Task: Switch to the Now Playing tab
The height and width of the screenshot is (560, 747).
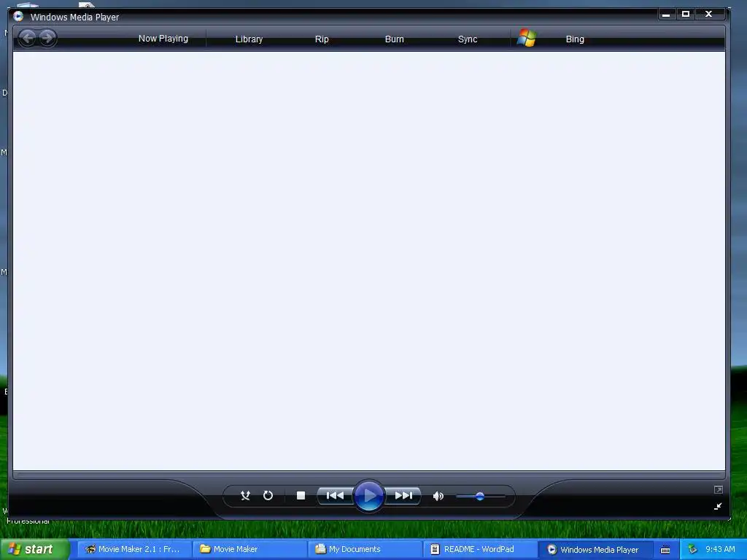Action: tap(163, 39)
